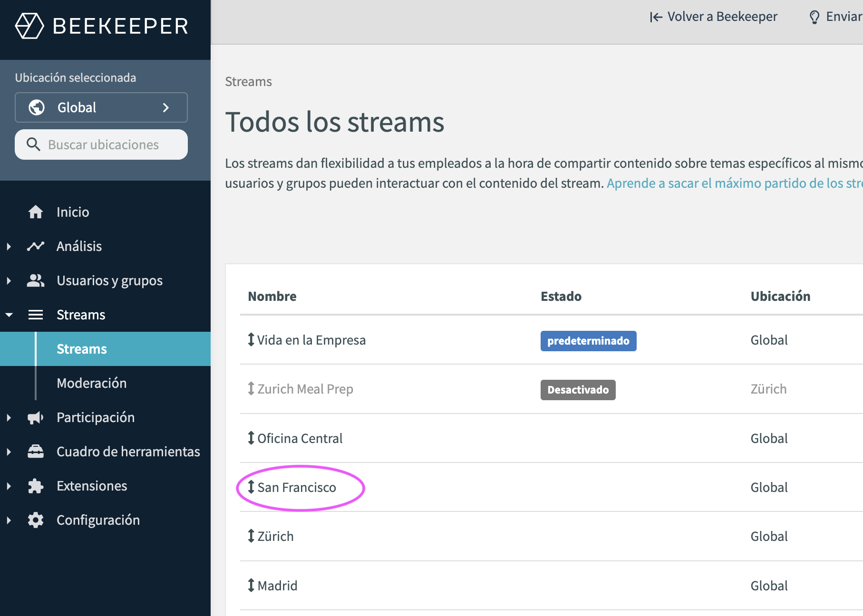
Task: Click the reorder handle for Vida en la Empresa
Action: (251, 339)
